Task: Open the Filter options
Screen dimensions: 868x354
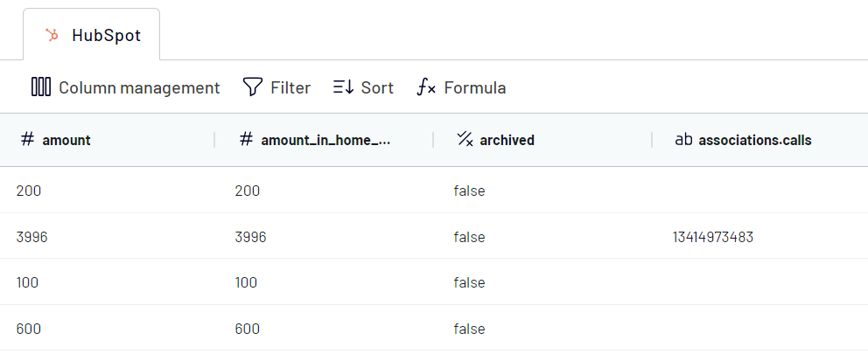Action: click(276, 87)
